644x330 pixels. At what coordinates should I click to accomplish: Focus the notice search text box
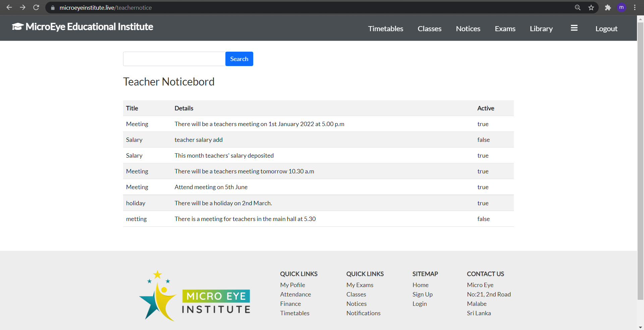click(174, 59)
